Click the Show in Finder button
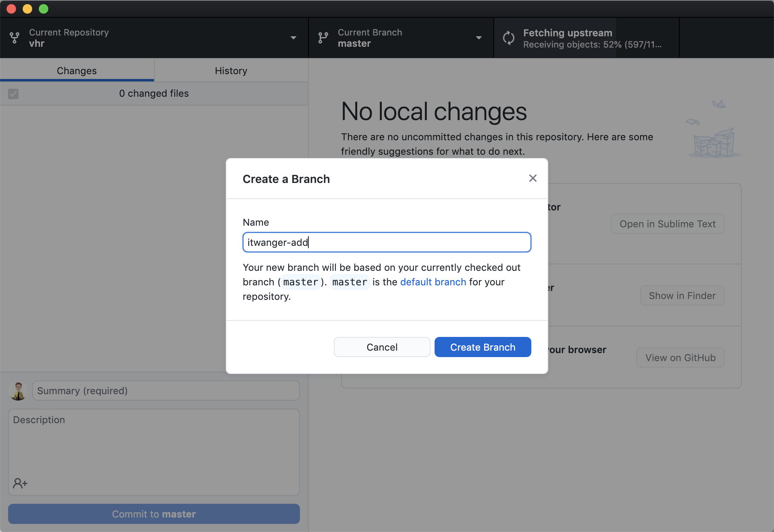The width and height of the screenshot is (774, 532). click(x=682, y=296)
